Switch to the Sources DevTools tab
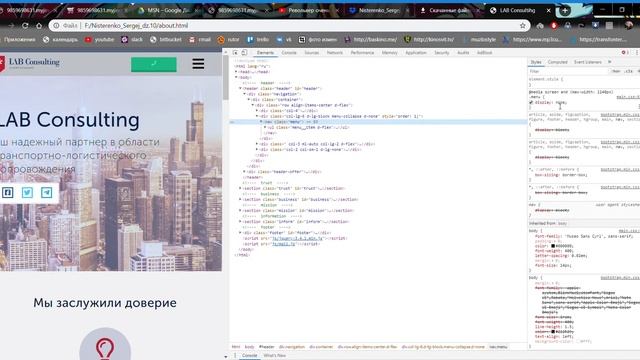 pos(311,53)
